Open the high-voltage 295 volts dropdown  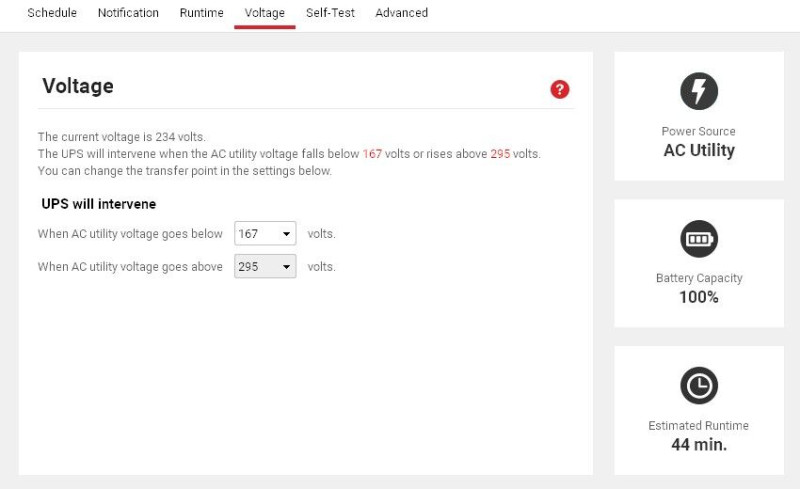(265, 266)
